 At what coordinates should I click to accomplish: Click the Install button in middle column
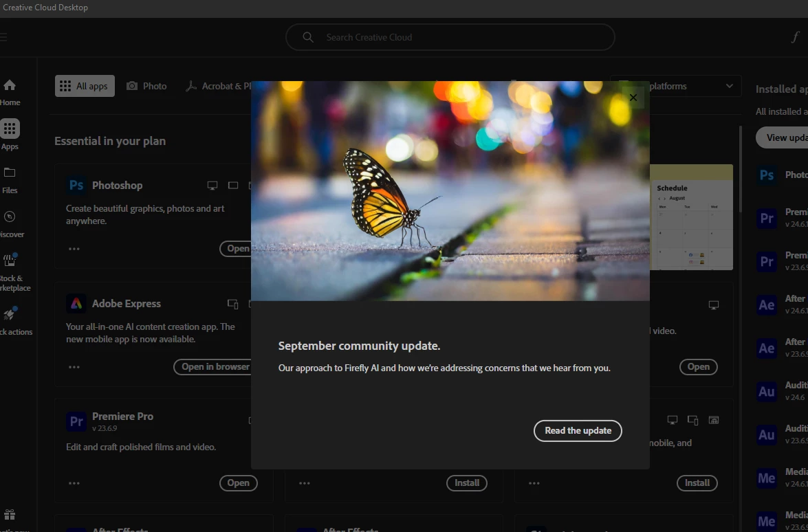coord(467,483)
